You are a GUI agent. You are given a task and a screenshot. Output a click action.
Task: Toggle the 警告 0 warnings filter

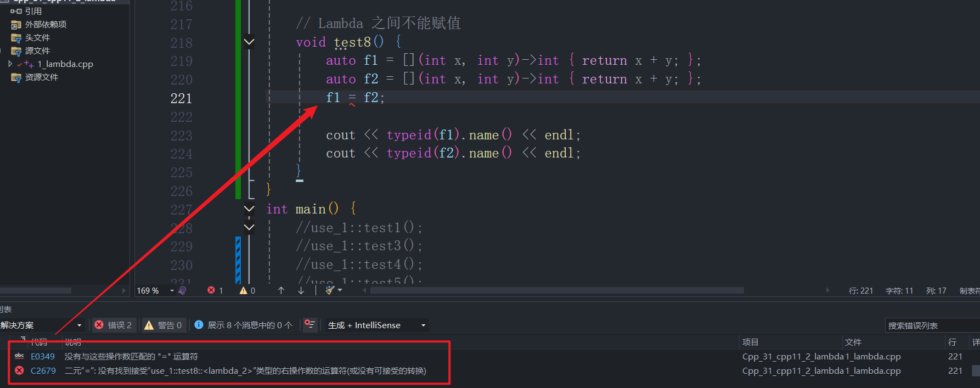tap(163, 325)
